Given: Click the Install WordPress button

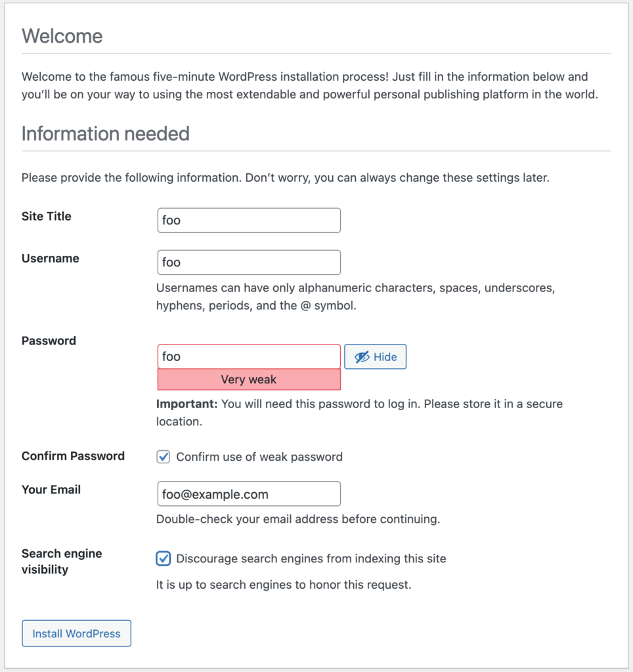Looking at the screenshot, I should tap(76, 633).
